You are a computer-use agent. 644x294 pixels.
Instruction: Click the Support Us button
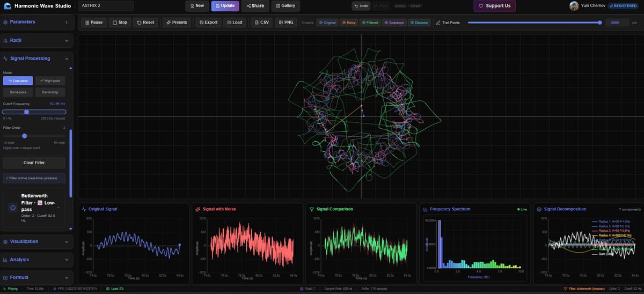coord(494,6)
